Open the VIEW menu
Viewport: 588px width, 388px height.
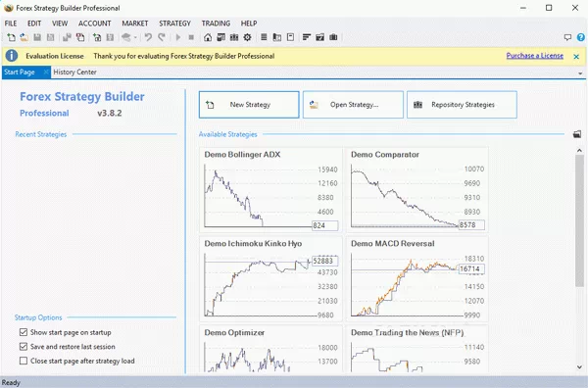[x=60, y=24]
